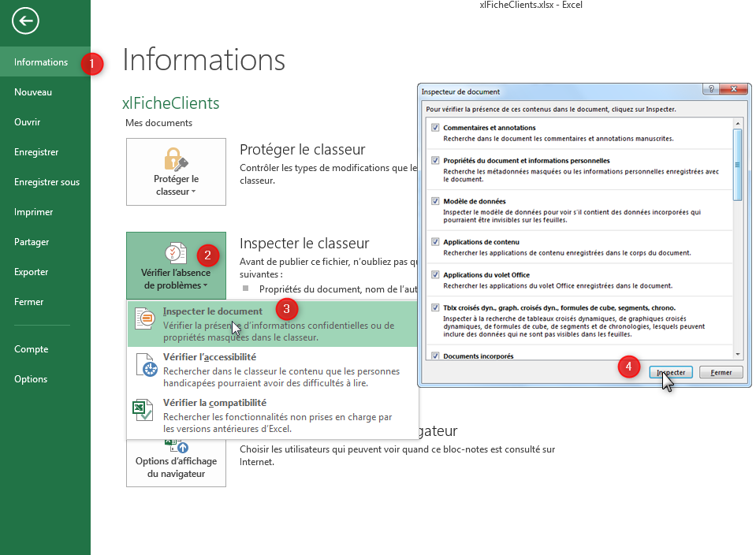Click the Inspecter le classeur heading

[304, 243]
